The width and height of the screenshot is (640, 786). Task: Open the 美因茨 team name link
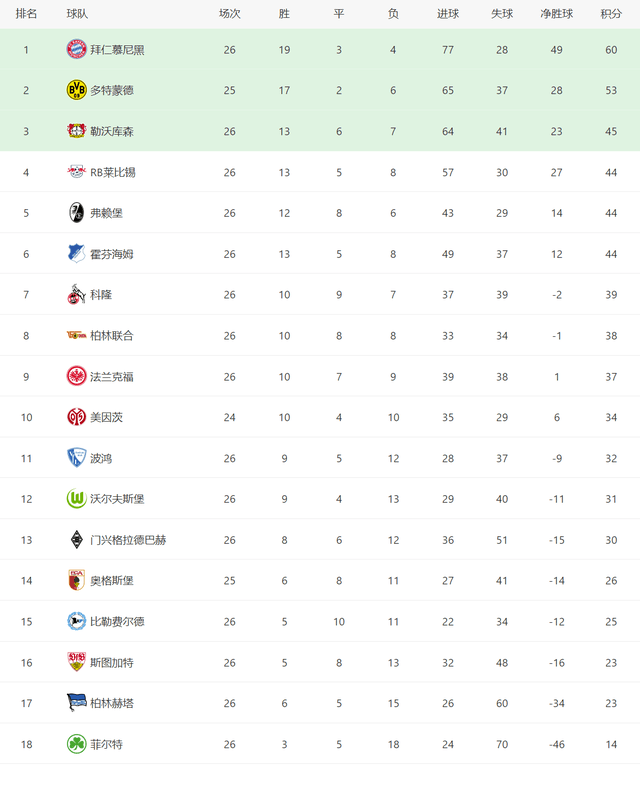coord(106,417)
